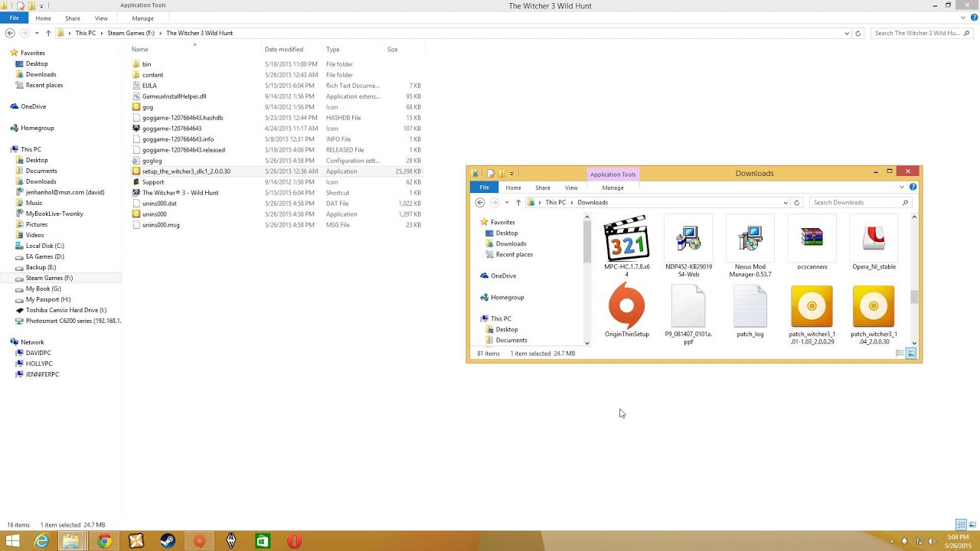
Task: Click Back arrow in Downloads window
Action: click(x=480, y=203)
